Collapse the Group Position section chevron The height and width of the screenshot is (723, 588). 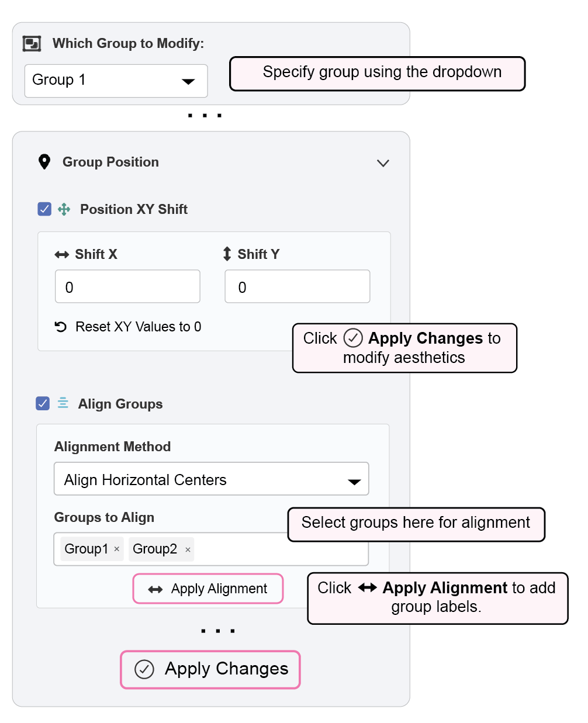[383, 163]
